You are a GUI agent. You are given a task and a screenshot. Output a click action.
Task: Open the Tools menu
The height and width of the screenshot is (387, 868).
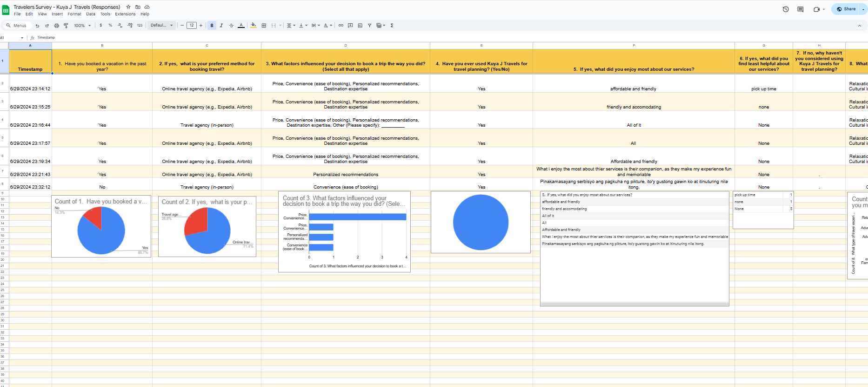click(105, 14)
